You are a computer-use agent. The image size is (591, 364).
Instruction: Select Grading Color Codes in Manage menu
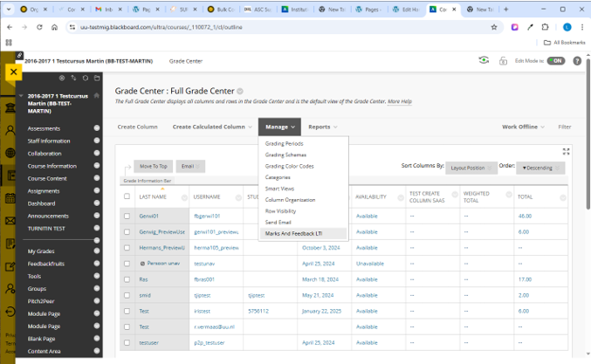click(x=290, y=166)
